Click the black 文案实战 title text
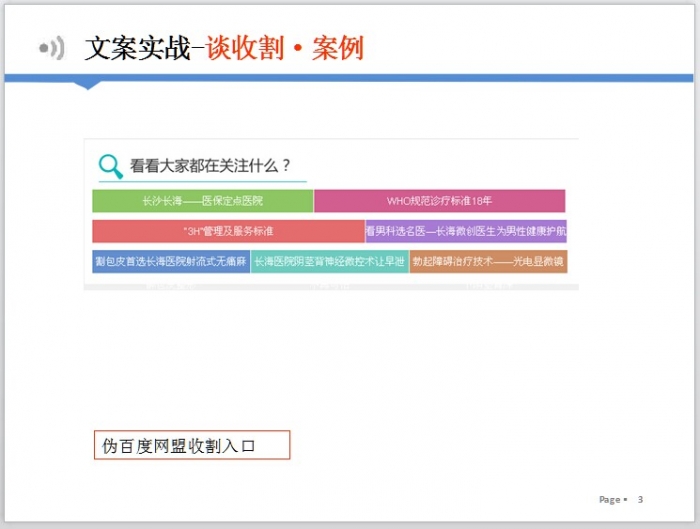The height and width of the screenshot is (529, 700). (137, 48)
